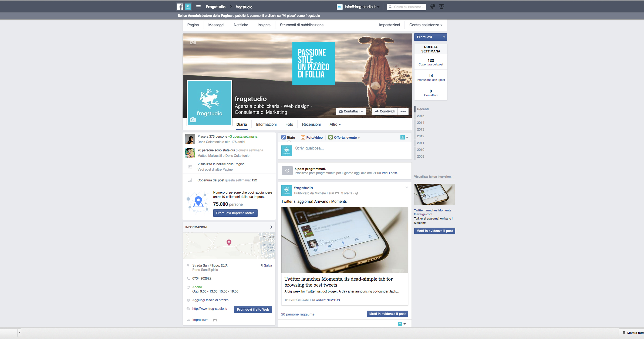The image size is (644, 339).
Task: Click Promuovi il sito Web button
Action: coord(253,310)
